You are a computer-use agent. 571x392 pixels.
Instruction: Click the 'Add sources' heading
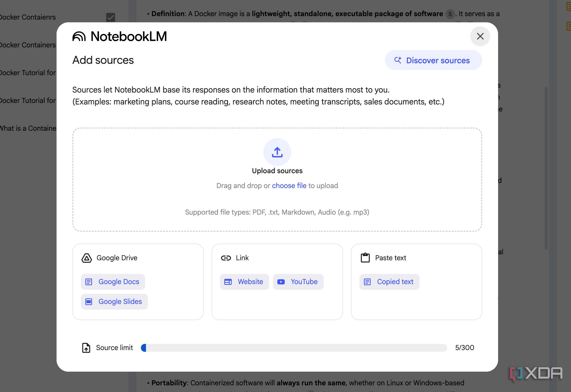click(x=103, y=60)
